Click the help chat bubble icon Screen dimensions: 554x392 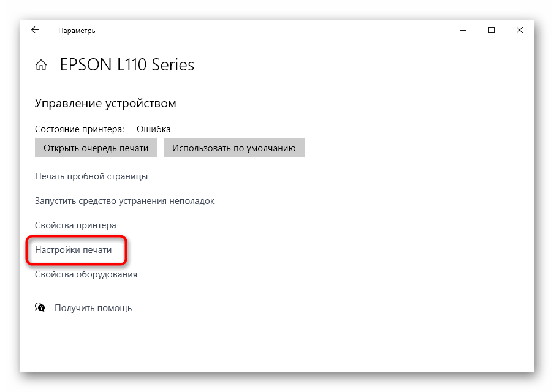40,307
